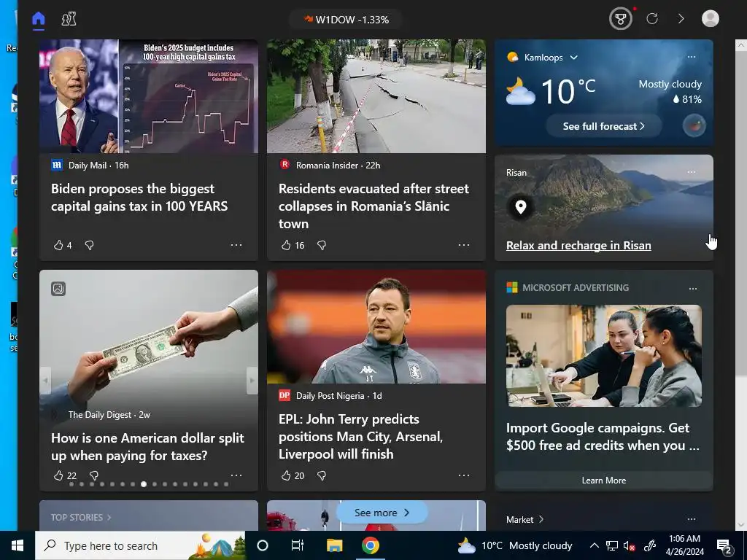
Task: Go to previous slide in dollar gallery
Action: [x=46, y=381]
